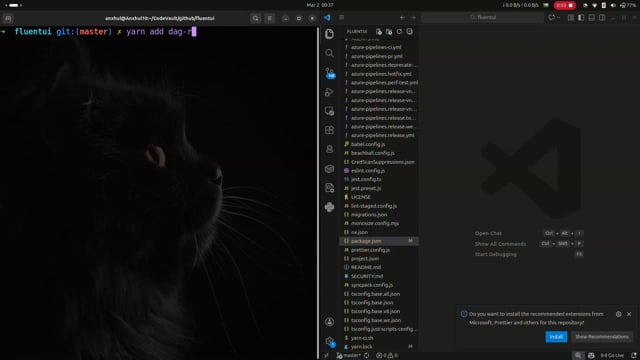The width and height of the screenshot is (640, 360).
Task: Open tsconfig.base.json file
Action: pyautogui.click(x=378, y=302)
